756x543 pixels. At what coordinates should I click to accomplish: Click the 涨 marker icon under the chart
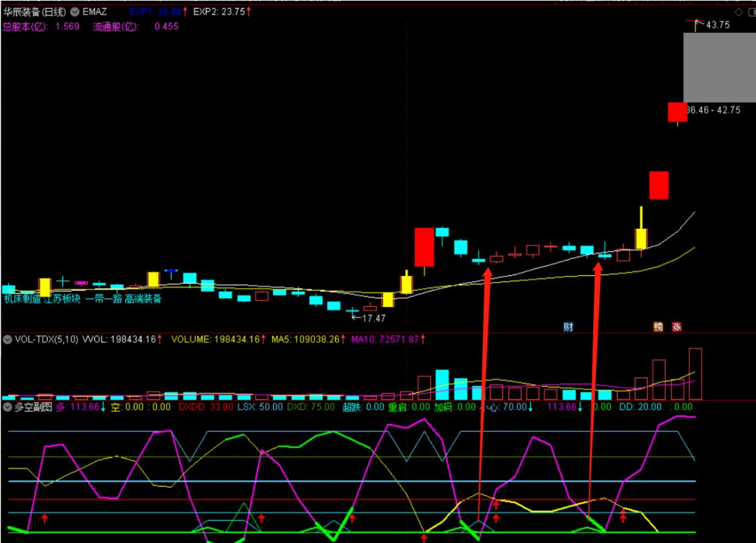(x=677, y=326)
